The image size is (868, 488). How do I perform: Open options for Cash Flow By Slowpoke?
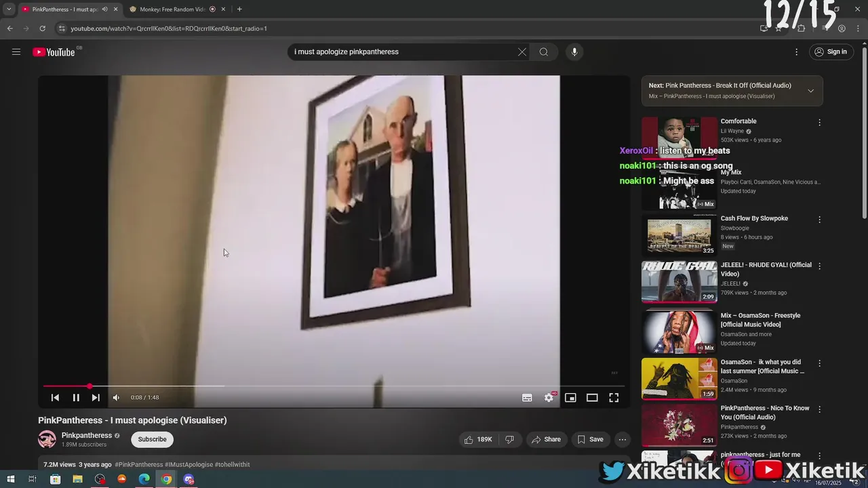(819, 220)
